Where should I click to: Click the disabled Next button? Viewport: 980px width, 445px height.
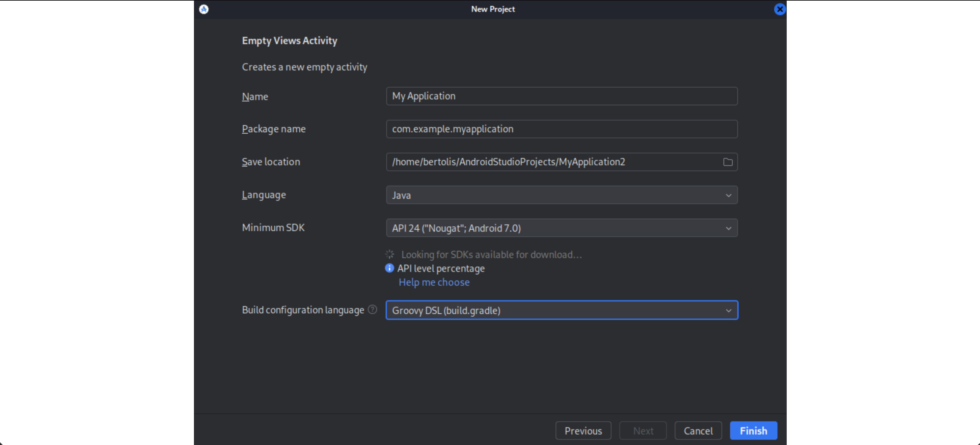[x=643, y=431]
